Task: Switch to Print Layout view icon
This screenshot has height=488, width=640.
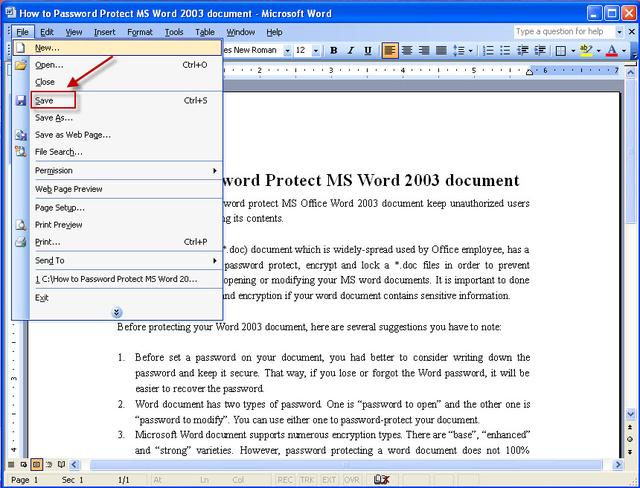Action: point(36,464)
